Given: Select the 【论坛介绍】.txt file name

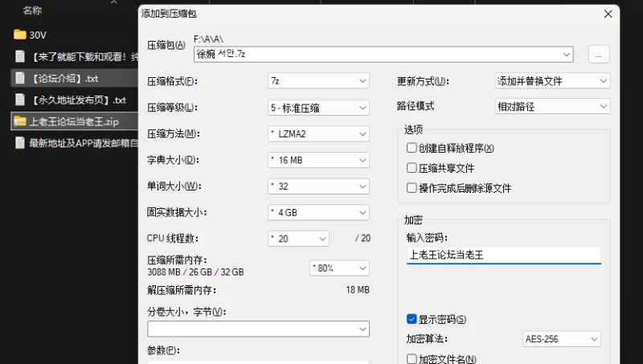Looking at the screenshot, I should click(x=64, y=78).
